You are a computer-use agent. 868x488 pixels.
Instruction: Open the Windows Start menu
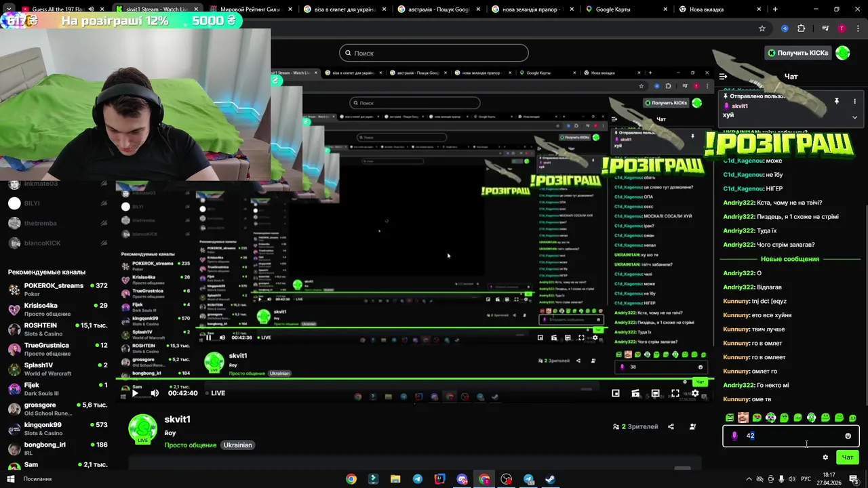pos(10,479)
